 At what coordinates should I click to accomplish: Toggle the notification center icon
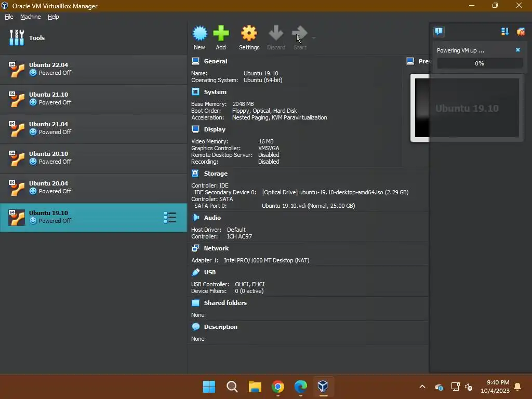[438, 32]
